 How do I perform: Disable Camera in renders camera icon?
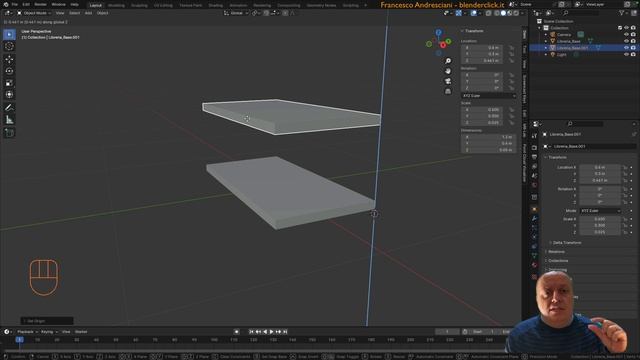click(633, 34)
